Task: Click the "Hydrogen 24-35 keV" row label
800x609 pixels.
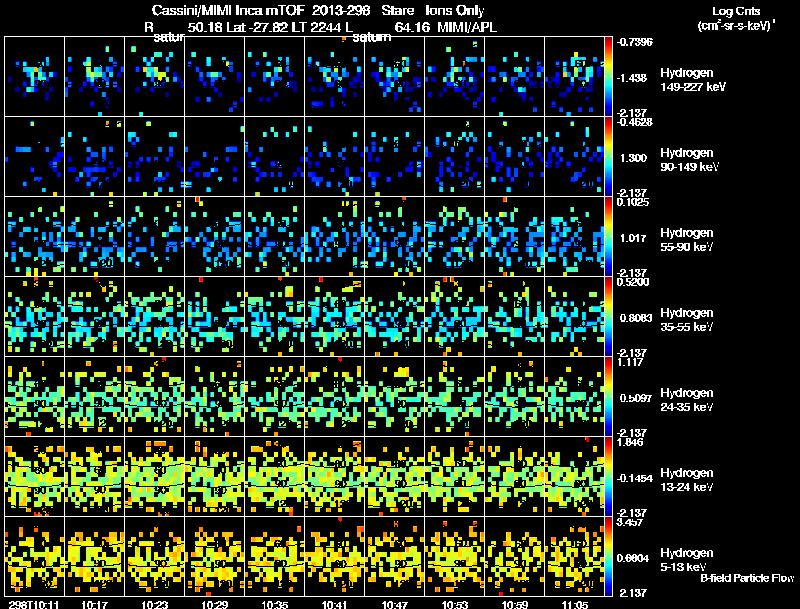Action: [687, 400]
